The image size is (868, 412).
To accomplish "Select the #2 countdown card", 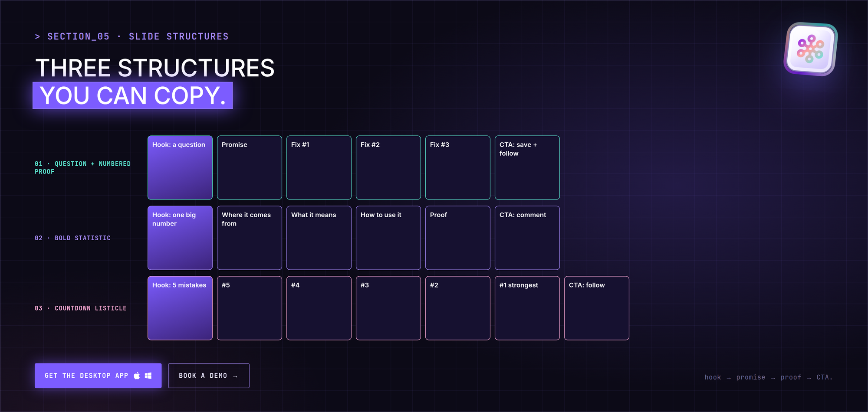I will click(458, 308).
